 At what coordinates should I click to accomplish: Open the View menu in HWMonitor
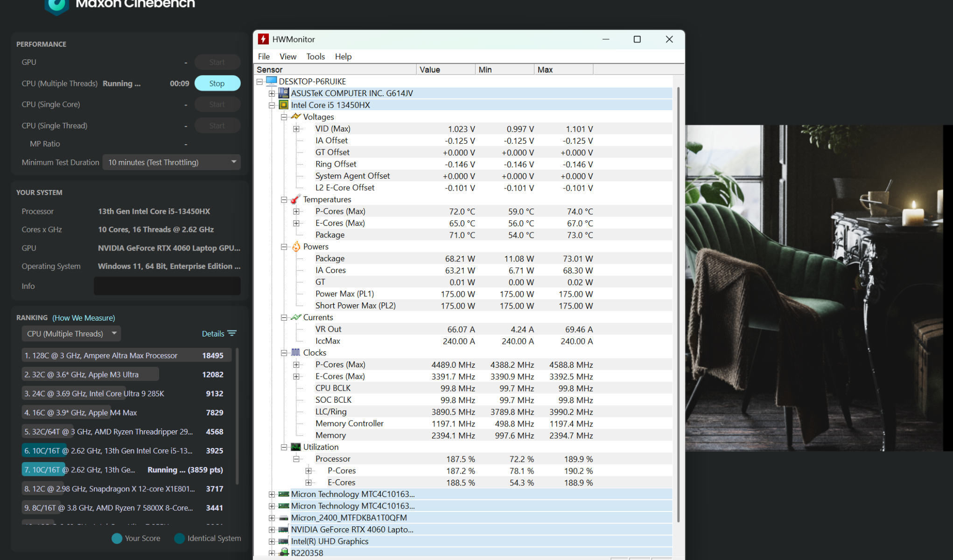click(x=288, y=56)
